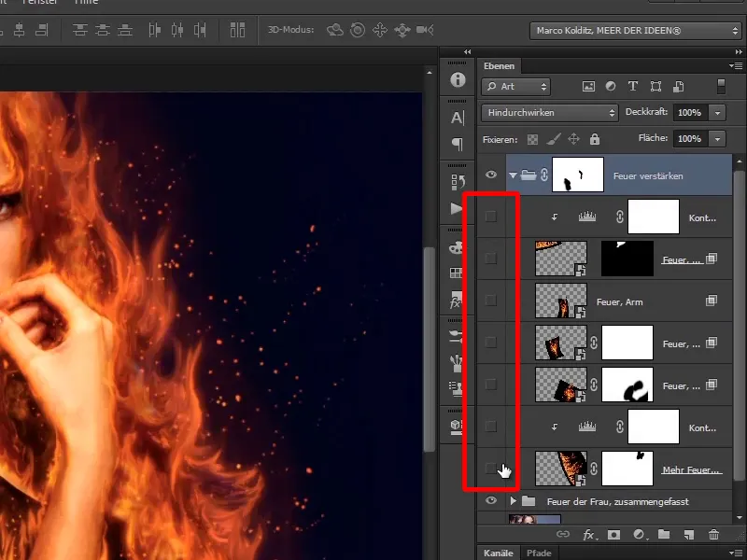Open the Hindurchwirken blend mode dropdown
Image resolution: width=747 pixels, height=560 pixels.
click(550, 112)
